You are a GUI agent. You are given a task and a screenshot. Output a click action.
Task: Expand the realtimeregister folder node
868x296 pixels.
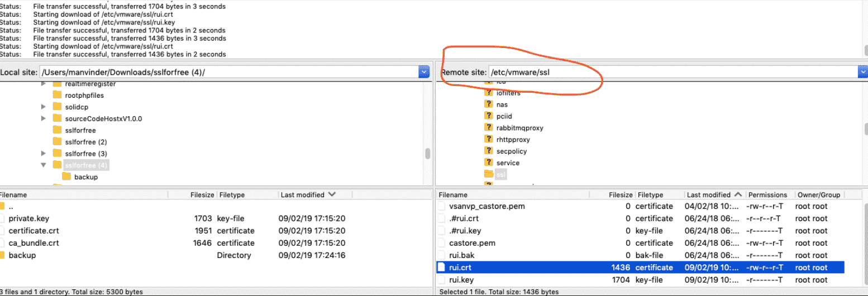(44, 84)
